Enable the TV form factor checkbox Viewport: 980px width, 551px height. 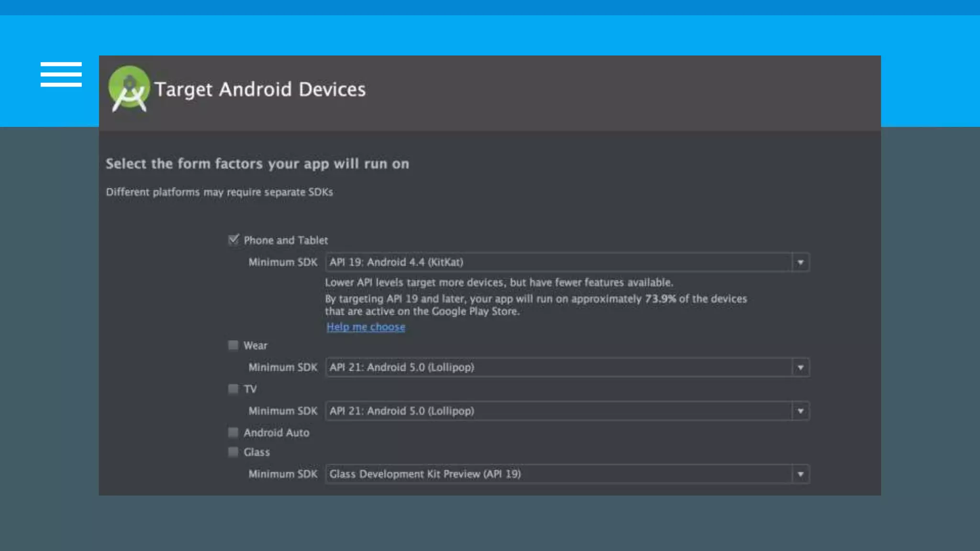point(233,388)
